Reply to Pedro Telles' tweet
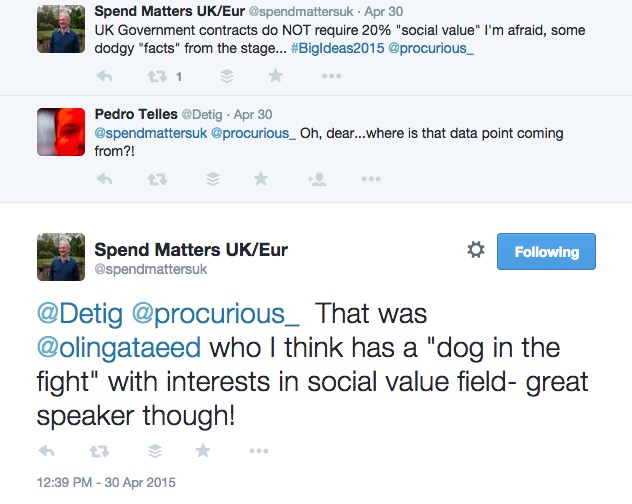Image resolution: width=632 pixels, height=504 pixels. (105, 179)
